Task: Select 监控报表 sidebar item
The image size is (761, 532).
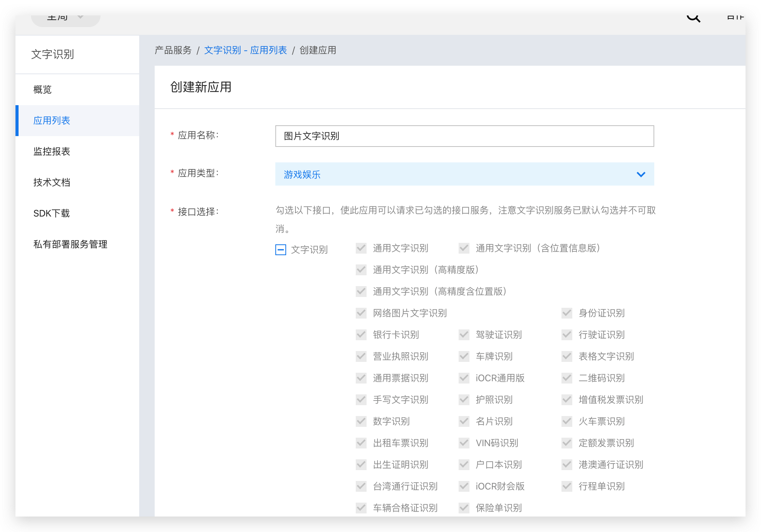Action: 52,152
